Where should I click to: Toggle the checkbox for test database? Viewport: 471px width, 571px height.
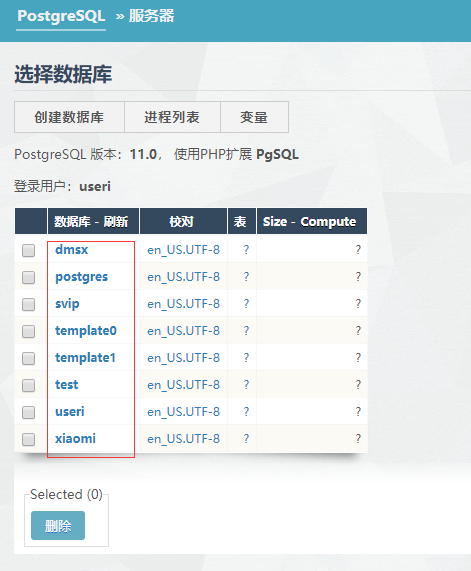[x=28, y=385]
